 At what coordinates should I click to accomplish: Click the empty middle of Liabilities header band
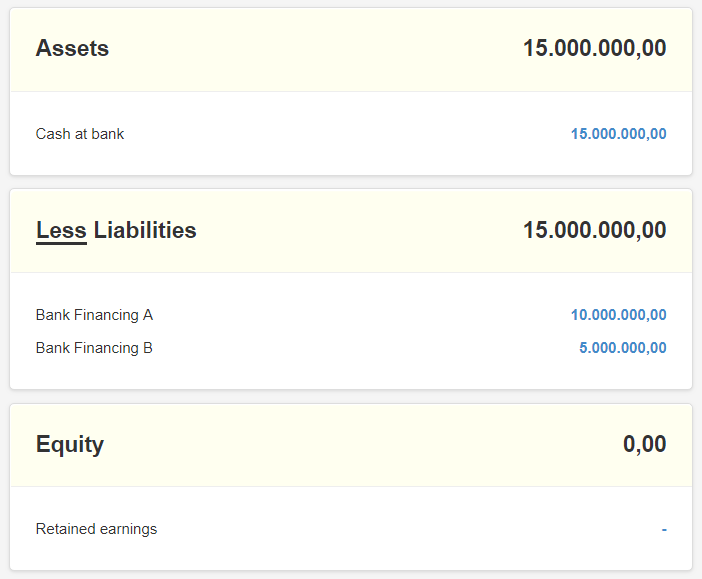pos(358,231)
